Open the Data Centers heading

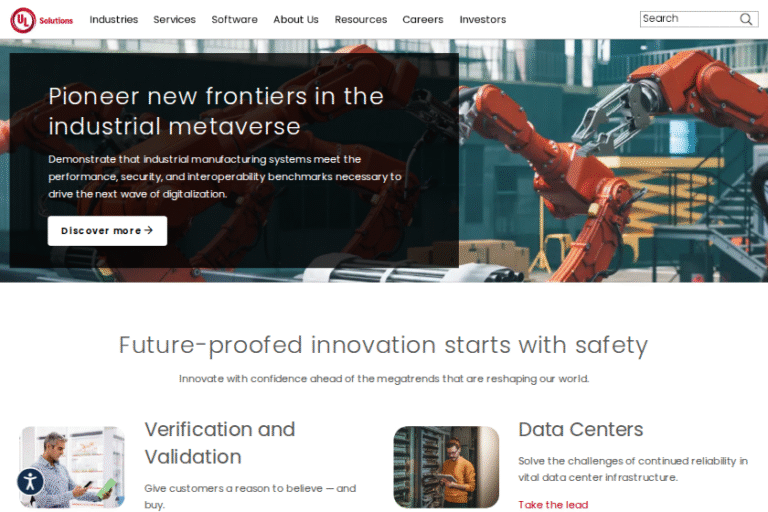point(580,429)
